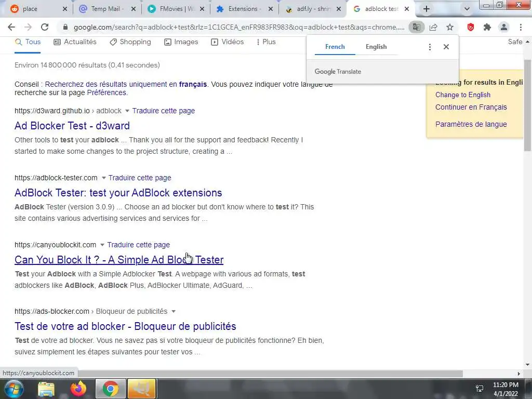Click 'Traduire cette page' for adblock-tester.com
Image resolution: width=532 pixels, height=399 pixels.
click(140, 178)
